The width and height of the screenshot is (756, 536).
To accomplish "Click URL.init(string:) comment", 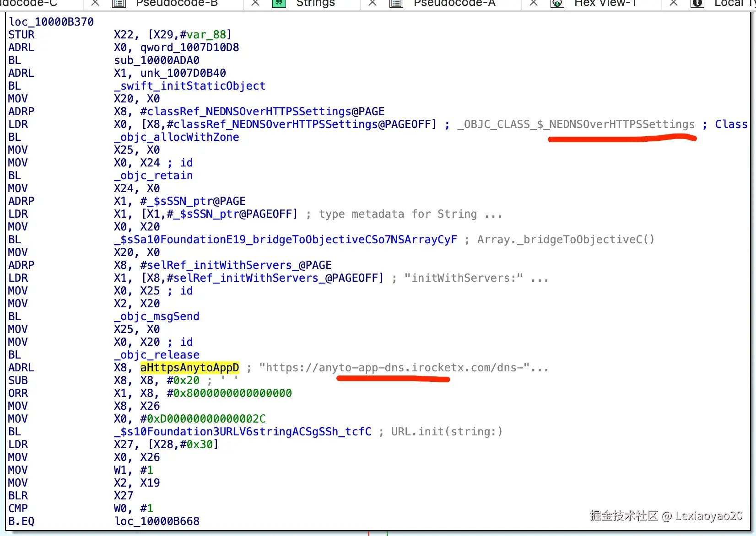I will pyautogui.click(x=447, y=432).
